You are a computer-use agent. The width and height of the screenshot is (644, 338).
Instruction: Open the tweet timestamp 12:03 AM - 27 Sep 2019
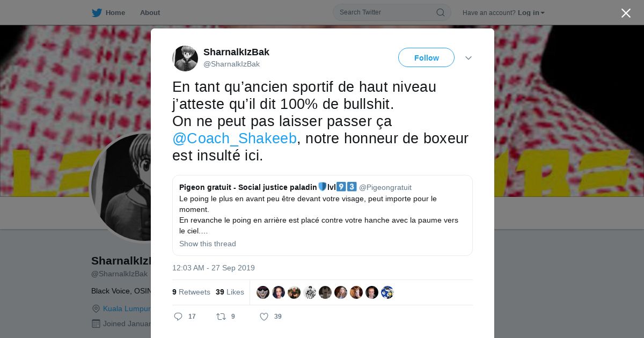214,268
